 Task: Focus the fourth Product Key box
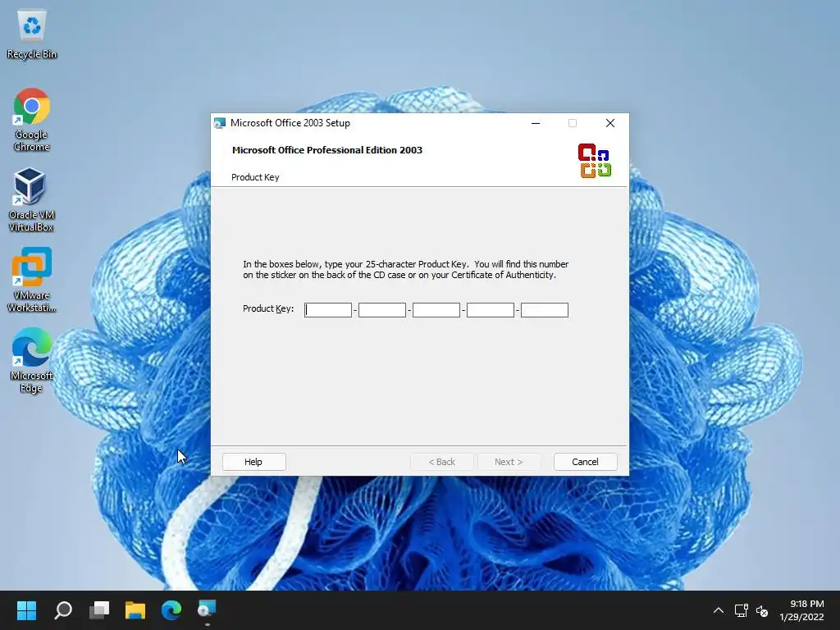pyautogui.click(x=491, y=310)
